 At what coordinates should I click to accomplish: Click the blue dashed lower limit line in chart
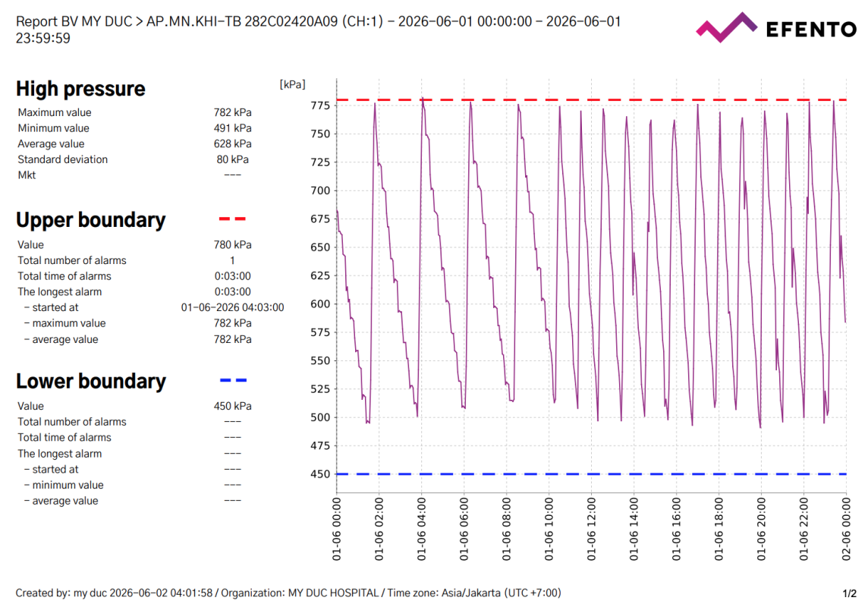tap(591, 474)
